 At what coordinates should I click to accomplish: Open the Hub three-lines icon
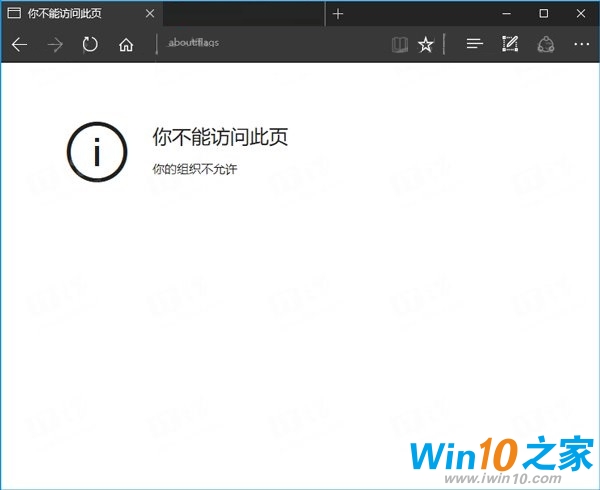[475, 44]
